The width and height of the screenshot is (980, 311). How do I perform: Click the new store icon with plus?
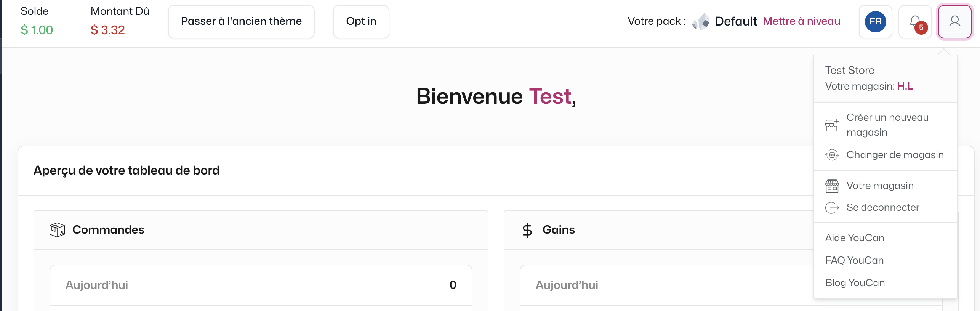click(832, 125)
